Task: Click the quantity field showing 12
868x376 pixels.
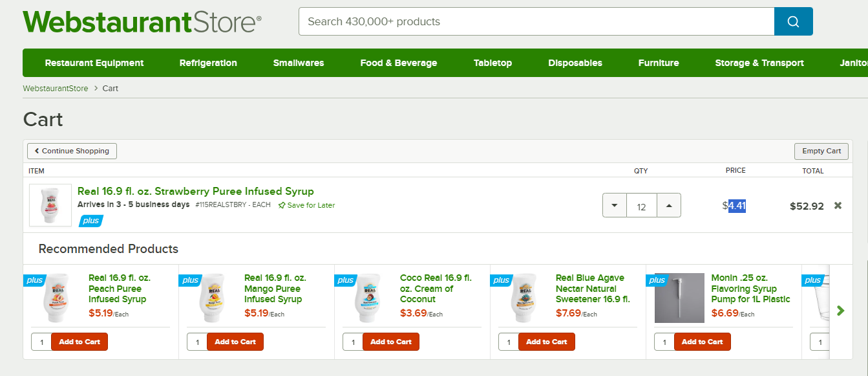Action: [x=642, y=206]
